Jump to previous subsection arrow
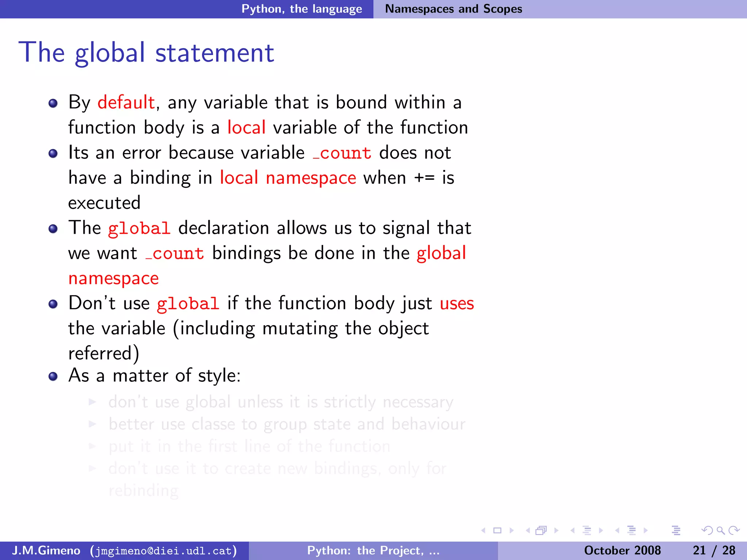 [573, 530]
